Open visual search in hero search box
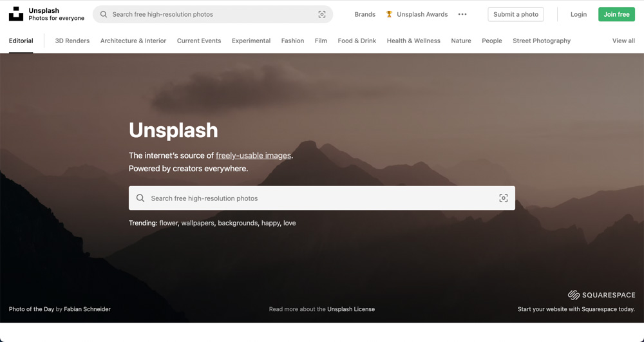Viewport: 644px width, 342px height. pyautogui.click(x=503, y=198)
